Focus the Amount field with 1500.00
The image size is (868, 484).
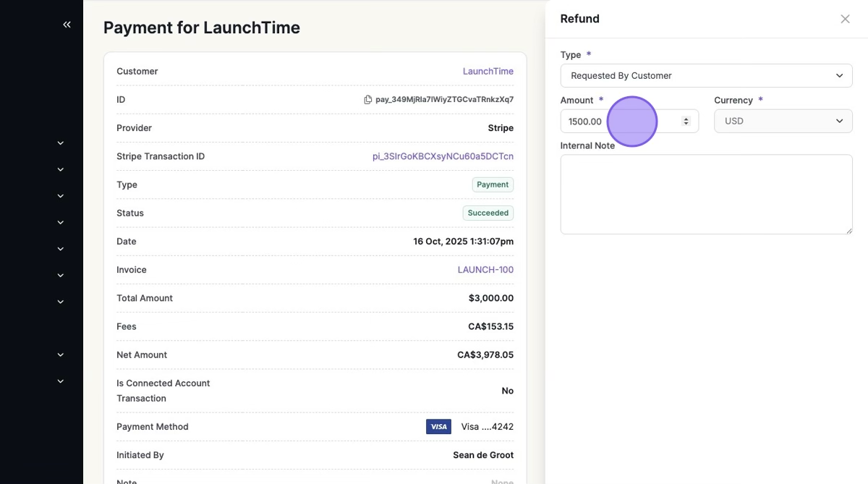(629, 121)
